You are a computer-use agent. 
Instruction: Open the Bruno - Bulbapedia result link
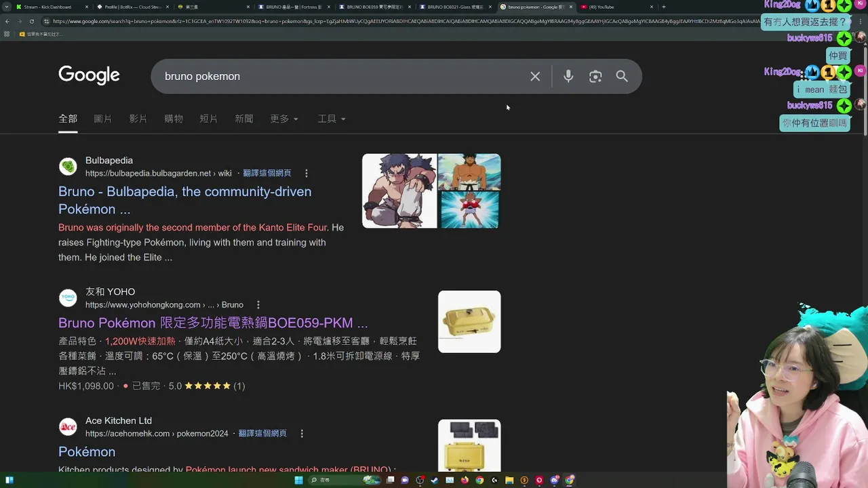[185, 200]
